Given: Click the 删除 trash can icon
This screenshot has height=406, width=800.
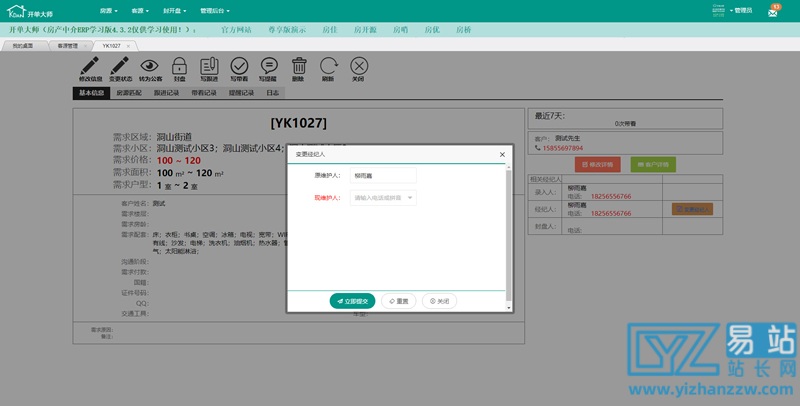Looking at the screenshot, I should pyautogui.click(x=298, y=66).
